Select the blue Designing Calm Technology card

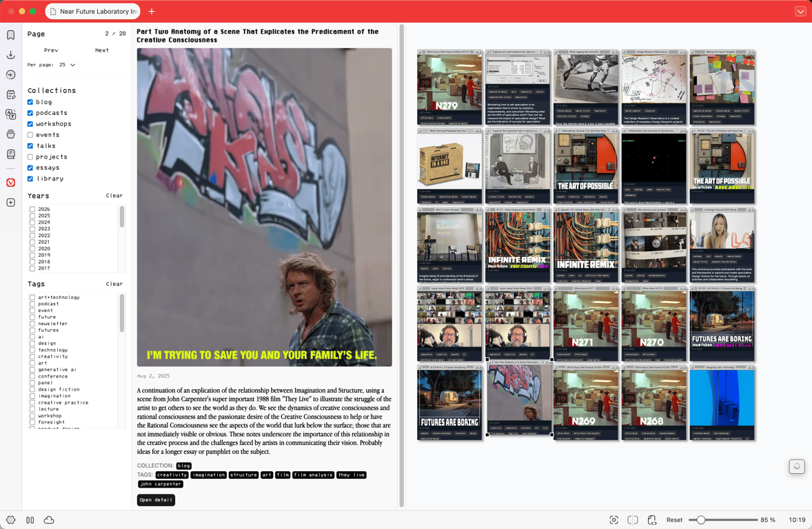(722, 403)
